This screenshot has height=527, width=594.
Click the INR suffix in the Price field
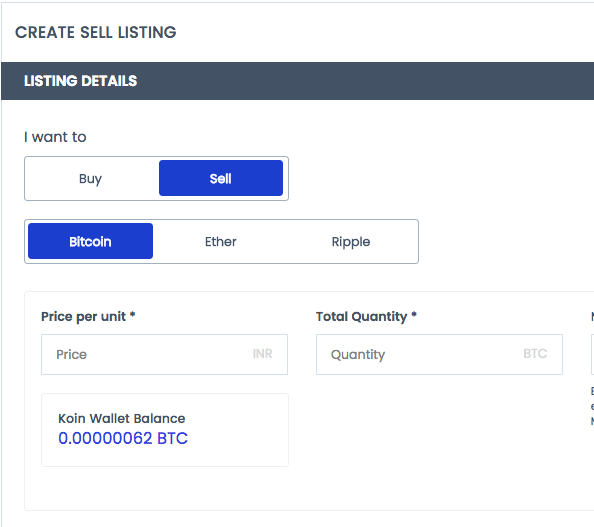click(263, 354)
